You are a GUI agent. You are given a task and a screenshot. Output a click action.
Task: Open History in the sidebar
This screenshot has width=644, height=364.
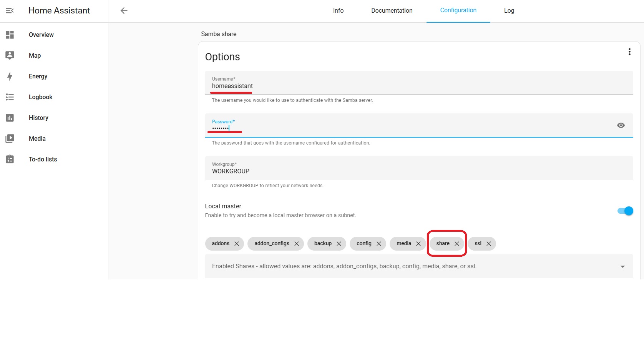tap(38, 118)
